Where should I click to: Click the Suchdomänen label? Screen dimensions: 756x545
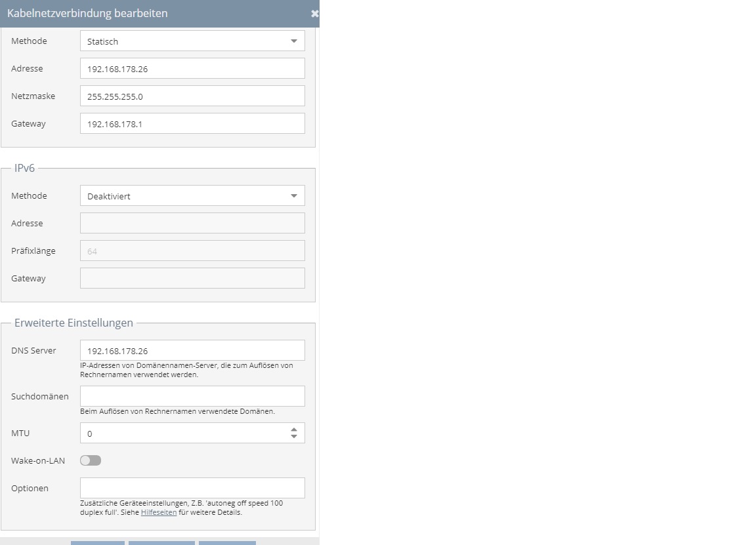40,396
